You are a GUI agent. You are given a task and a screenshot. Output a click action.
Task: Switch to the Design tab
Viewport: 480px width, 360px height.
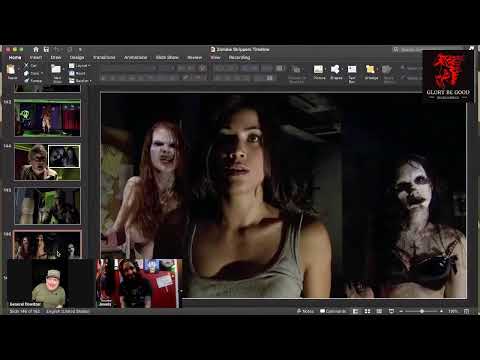pyautogui.click(x=77, y=58)
